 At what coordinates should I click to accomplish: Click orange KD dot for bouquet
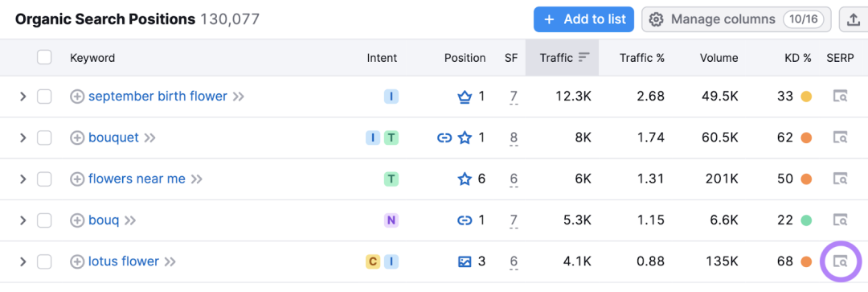coord(806,138)
